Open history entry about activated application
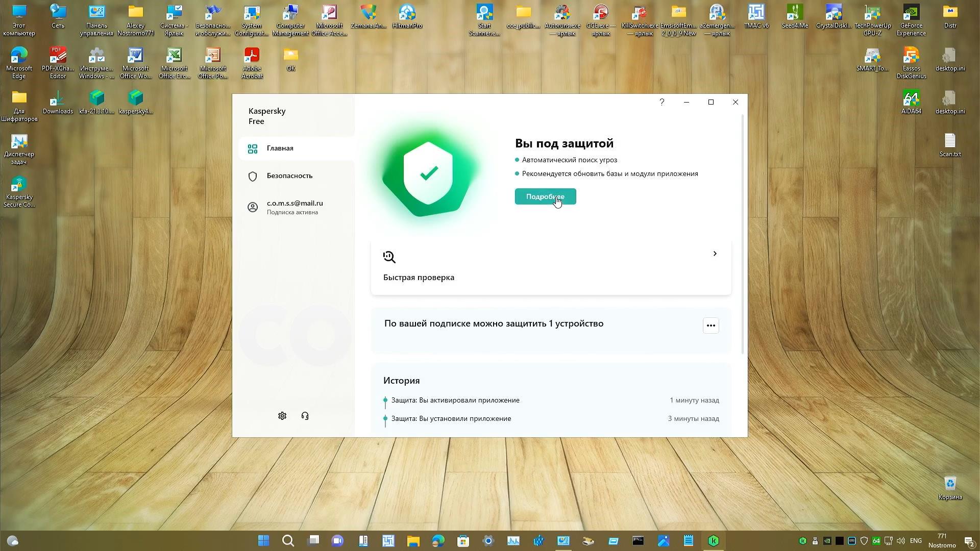Image resolution: width=980 pixels, height=551 pixels. pos(455,400)
